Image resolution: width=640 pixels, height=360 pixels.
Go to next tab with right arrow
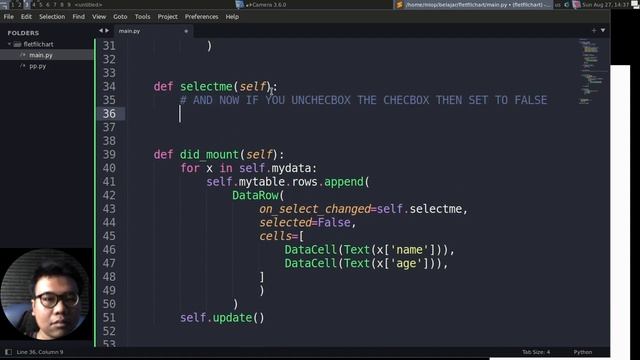pos(107,31)
